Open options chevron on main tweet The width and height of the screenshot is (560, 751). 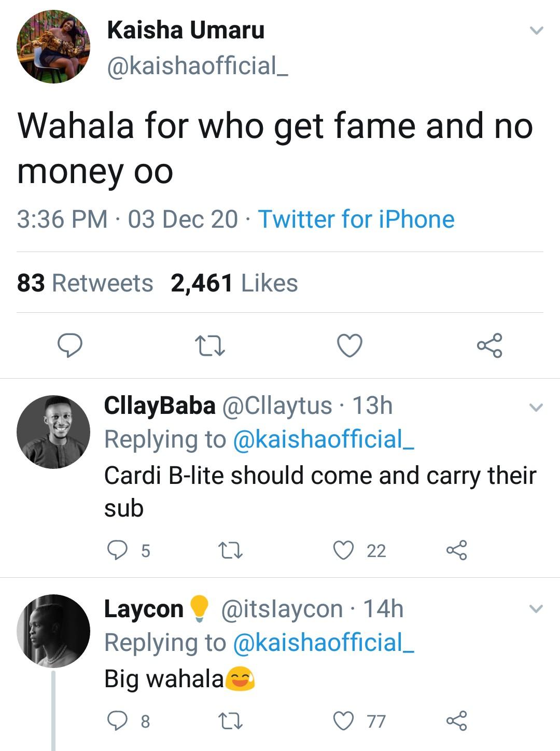point(536,31)
